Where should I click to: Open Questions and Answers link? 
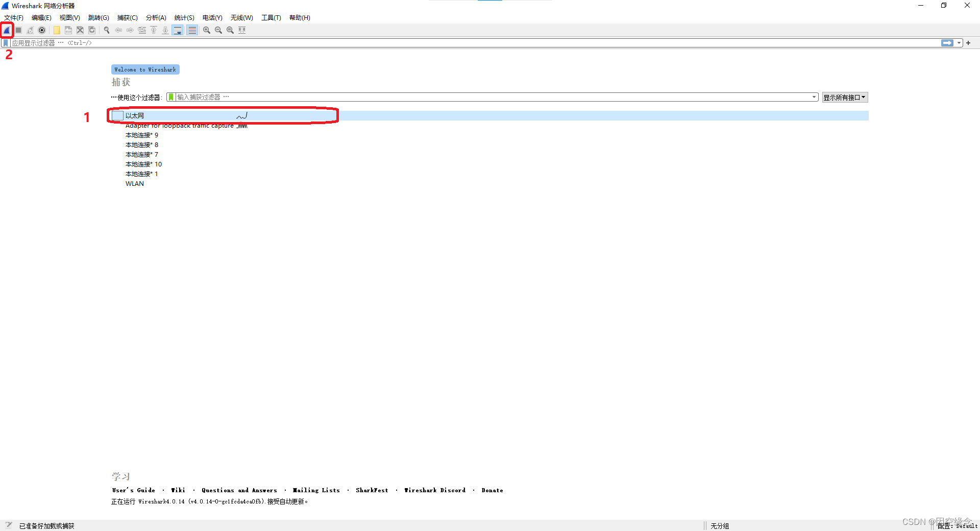point(239,490)
